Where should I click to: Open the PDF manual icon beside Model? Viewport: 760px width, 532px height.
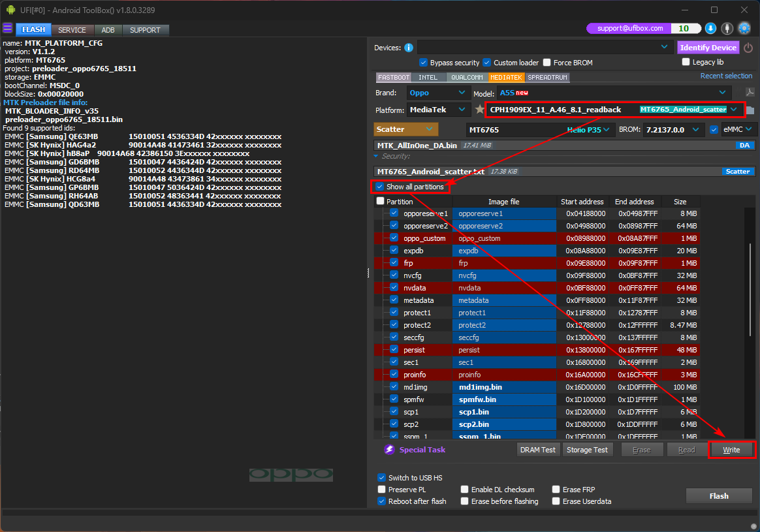(x=750, y=93)
